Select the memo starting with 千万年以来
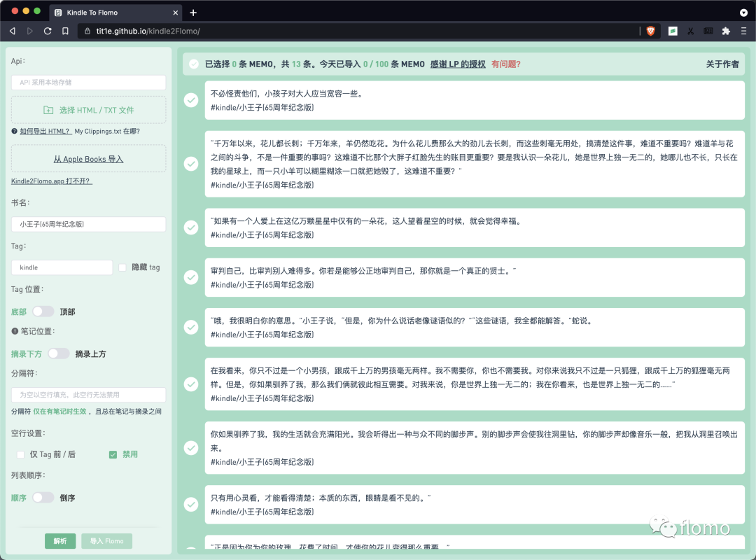756x560 pixels. coord(191,164)
